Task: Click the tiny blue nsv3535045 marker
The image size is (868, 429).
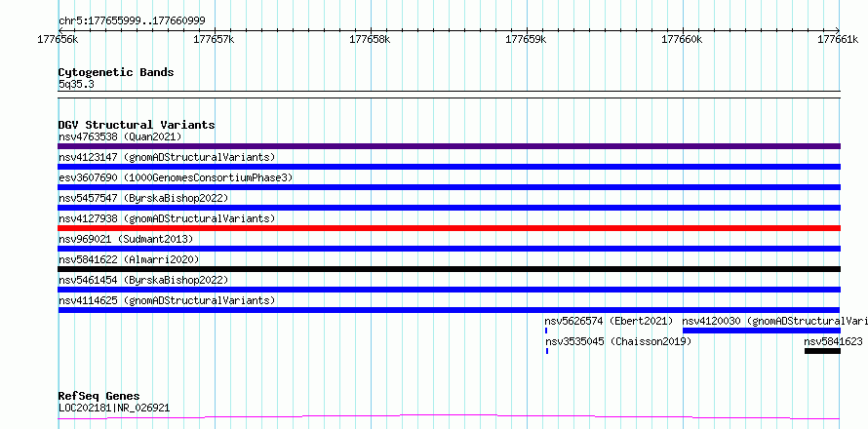Action: pos(547,351)
